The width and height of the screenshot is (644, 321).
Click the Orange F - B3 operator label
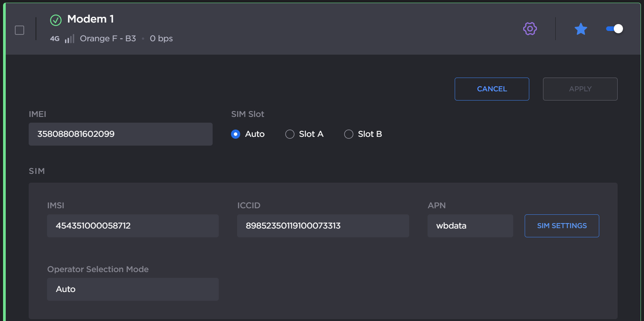tap(108, 39)
